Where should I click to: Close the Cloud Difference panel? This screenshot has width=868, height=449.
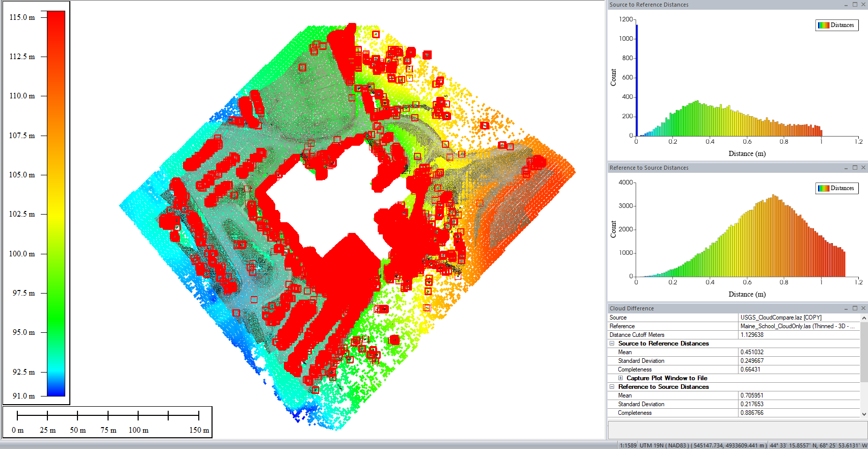click(x=863, y=308)
